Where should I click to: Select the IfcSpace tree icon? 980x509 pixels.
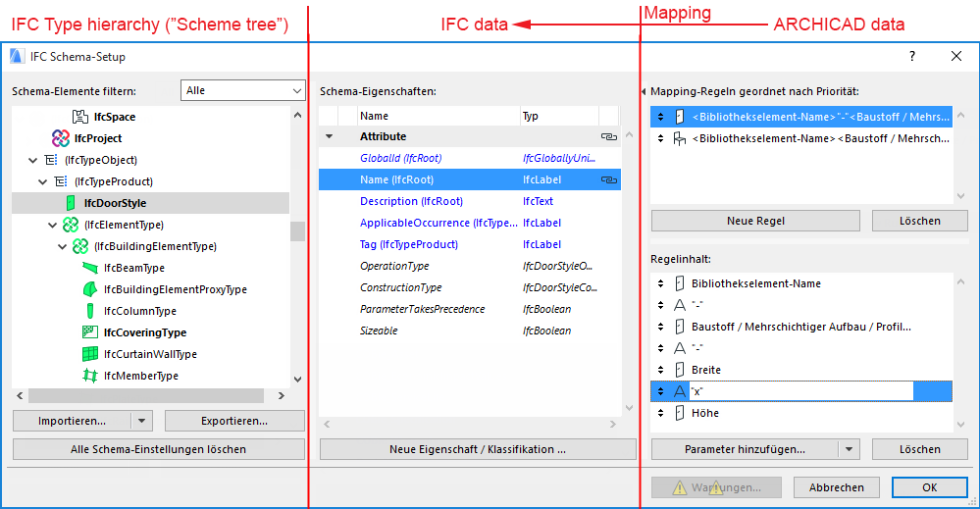[80, 117]
